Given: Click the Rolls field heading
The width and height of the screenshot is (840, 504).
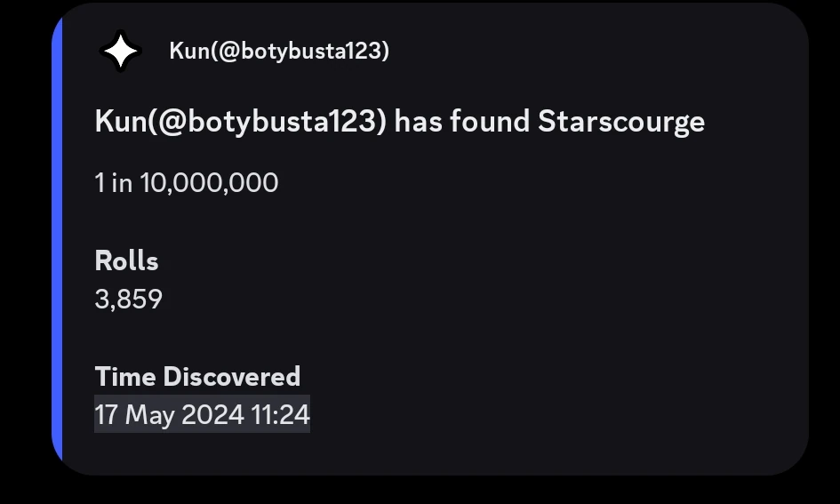Looking at the screenshot, I should tap(126, 261).
